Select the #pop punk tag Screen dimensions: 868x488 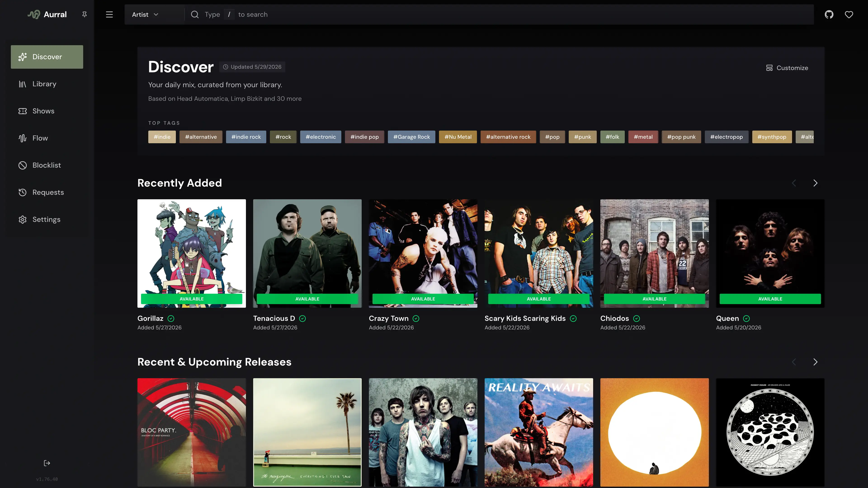[x=681, y=137]
